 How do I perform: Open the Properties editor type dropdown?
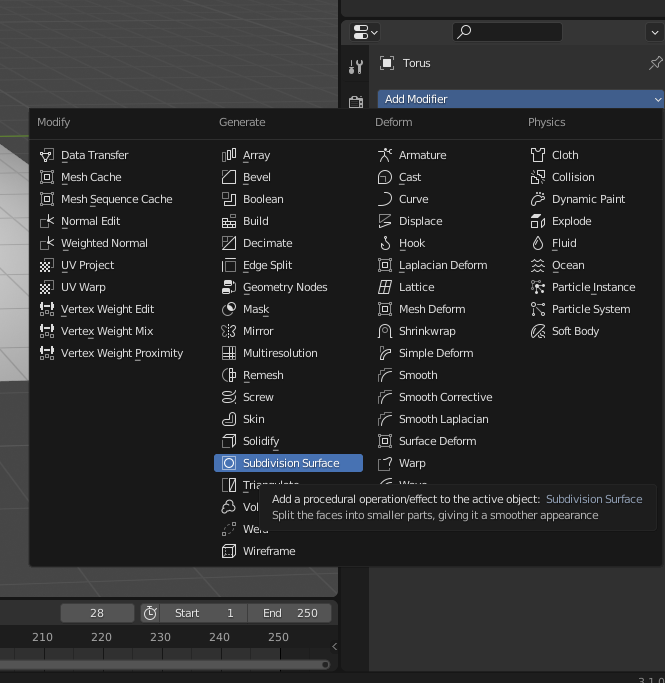[x=365, y=32]
